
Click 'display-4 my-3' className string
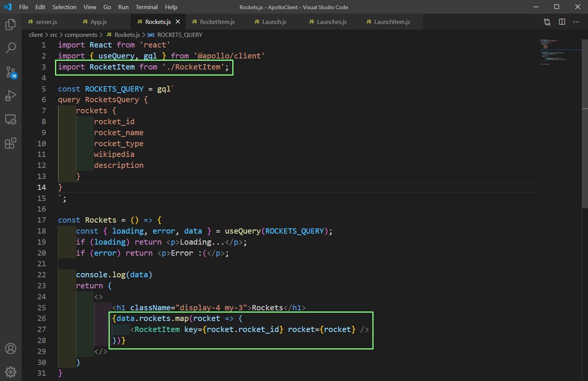211,308
